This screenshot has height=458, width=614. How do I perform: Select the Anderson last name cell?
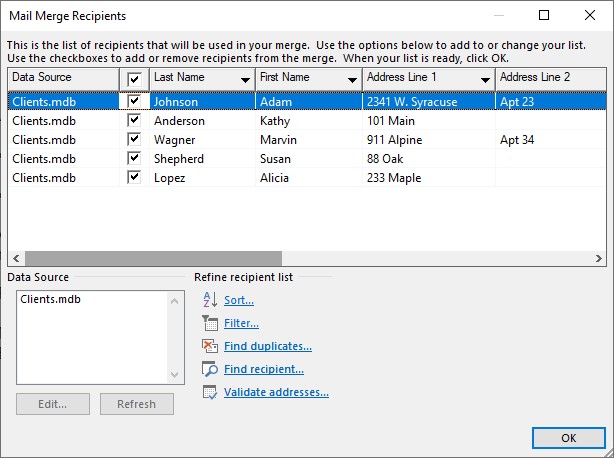(x=202, y=121)
